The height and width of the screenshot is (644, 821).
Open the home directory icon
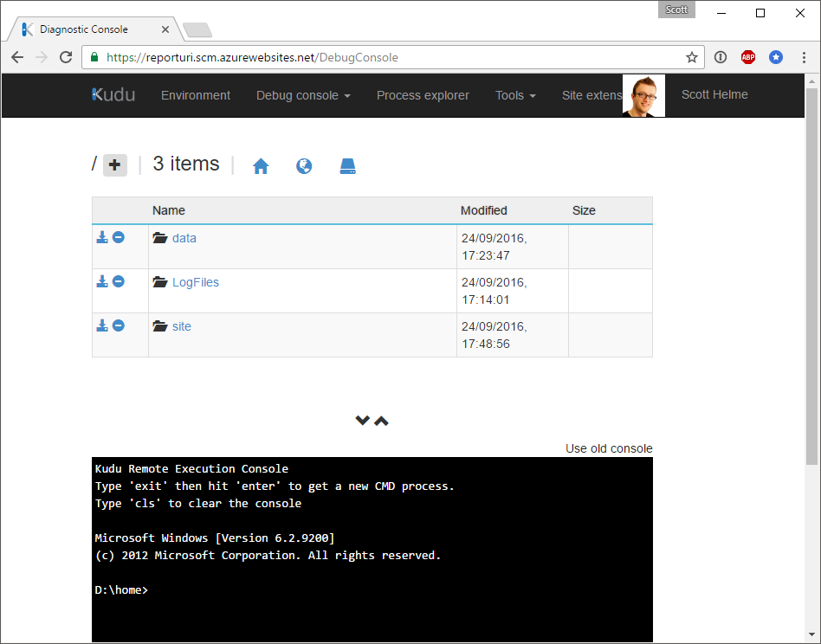261,165
